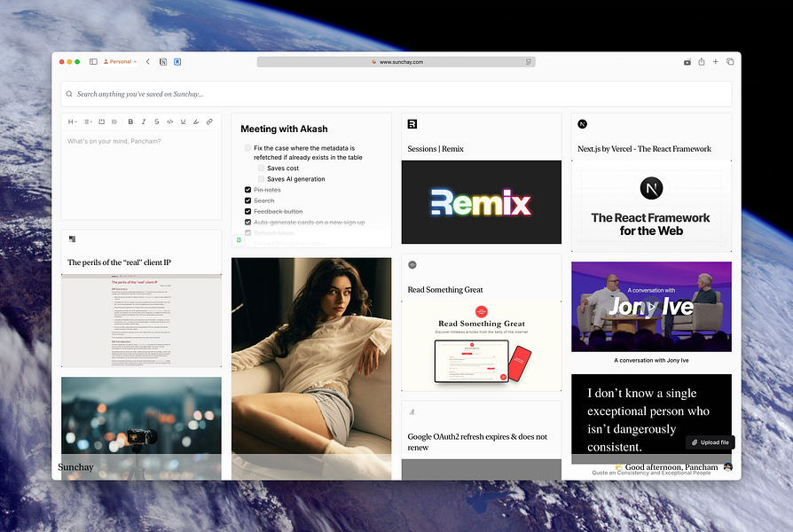Click the "What's on your mind" note area
Viewport: 793px width, 532px height.
click(x=141, y=175)
